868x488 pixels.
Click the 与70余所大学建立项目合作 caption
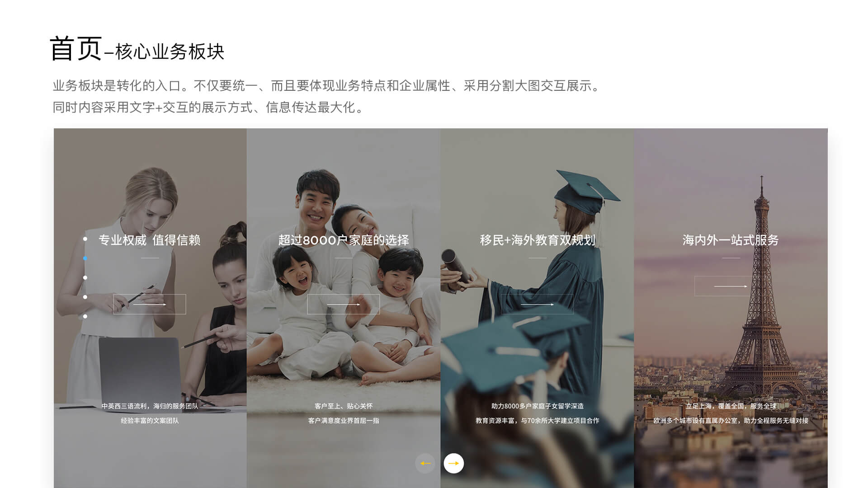[560, 421]
